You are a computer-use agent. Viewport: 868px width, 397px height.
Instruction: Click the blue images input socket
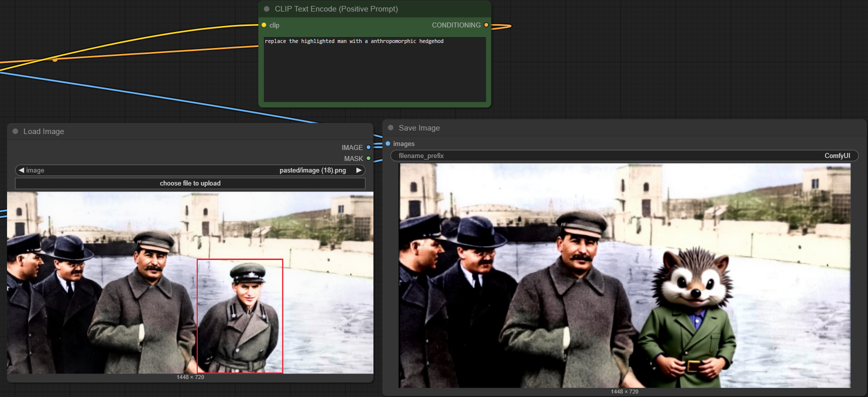[388, 144]
